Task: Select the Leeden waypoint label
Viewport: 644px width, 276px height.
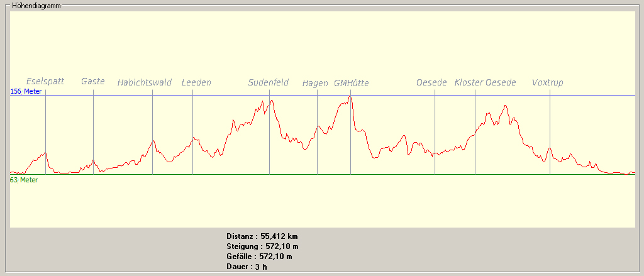Action: [196, 83]
